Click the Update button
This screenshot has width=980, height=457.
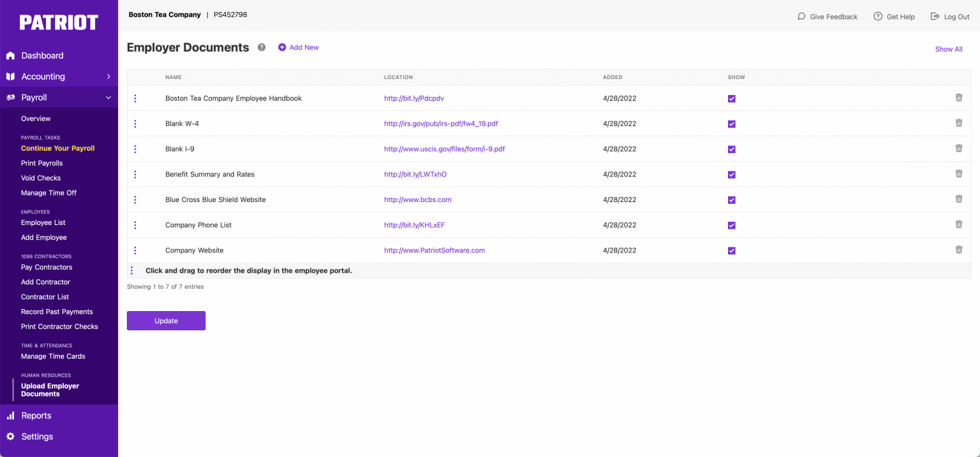click(x=166, y=321)
